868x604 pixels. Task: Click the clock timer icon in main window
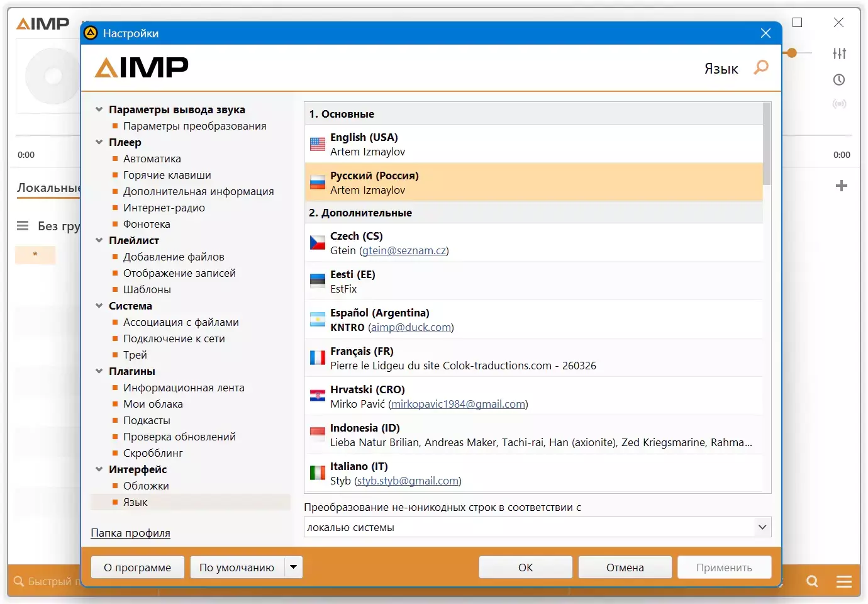click(839, 80)
